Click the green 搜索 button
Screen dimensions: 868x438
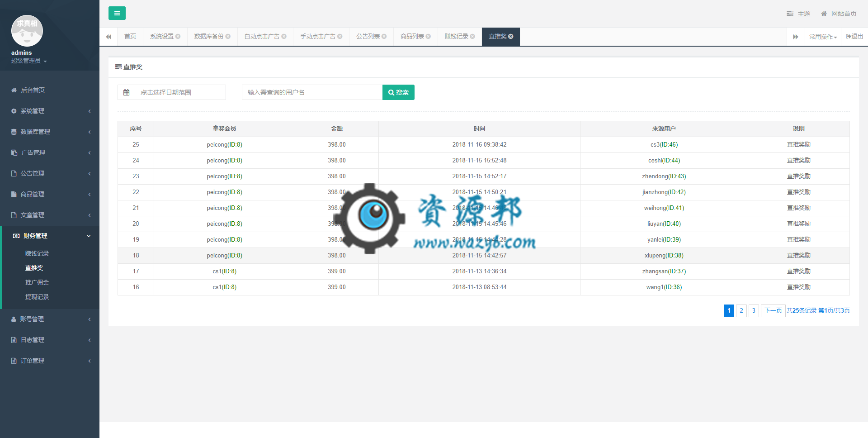[398, 92]
